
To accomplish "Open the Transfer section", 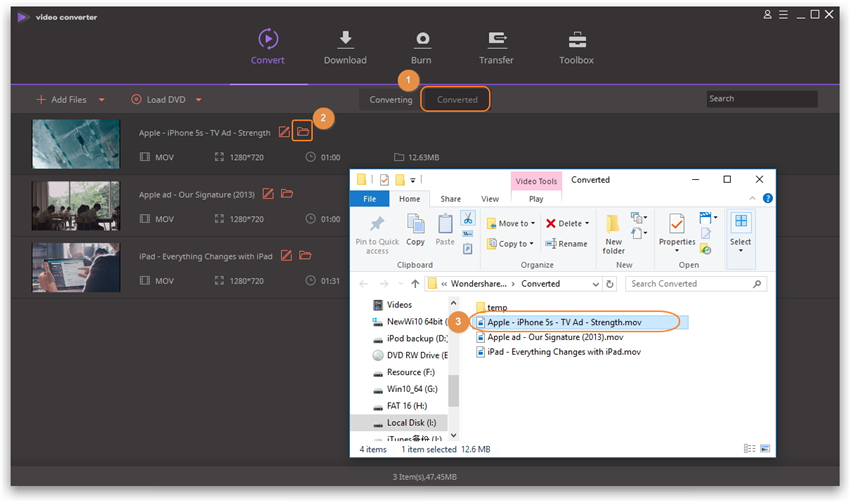I will [x=496, y=47].
